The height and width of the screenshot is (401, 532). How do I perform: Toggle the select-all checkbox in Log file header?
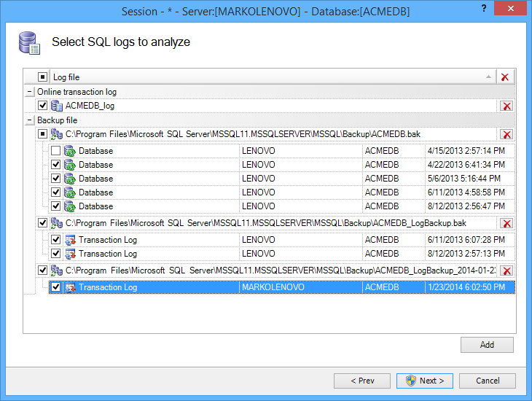(42, 77)
